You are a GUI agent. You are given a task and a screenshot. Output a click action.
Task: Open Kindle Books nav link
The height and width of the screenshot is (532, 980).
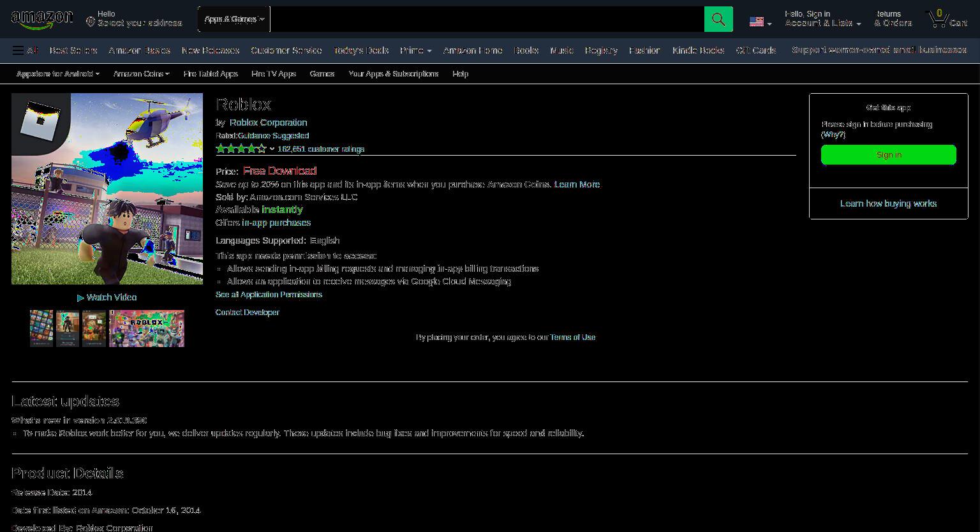[698, 50]
